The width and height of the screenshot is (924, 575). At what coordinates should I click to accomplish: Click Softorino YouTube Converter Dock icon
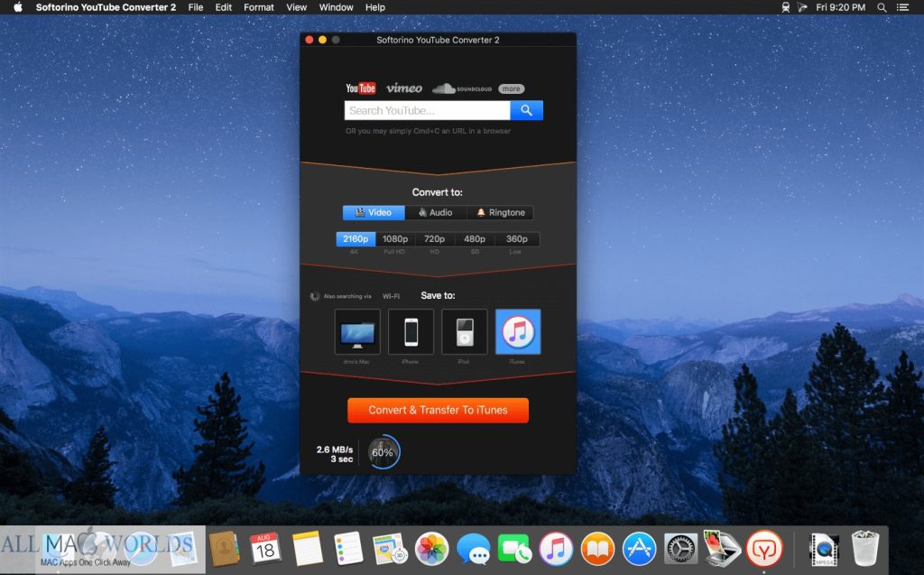[764, 549]
